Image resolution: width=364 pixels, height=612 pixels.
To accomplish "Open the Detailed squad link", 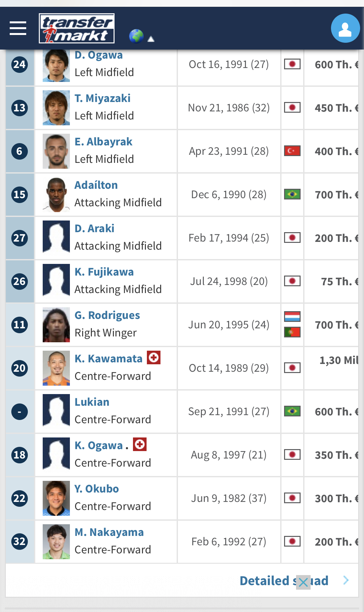I will 284,581.
